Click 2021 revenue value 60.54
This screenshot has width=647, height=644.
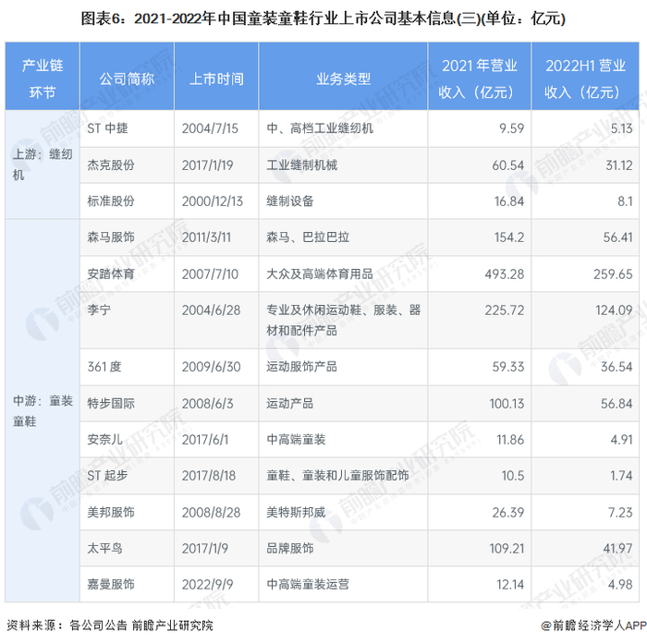click(x=508, y=165)
